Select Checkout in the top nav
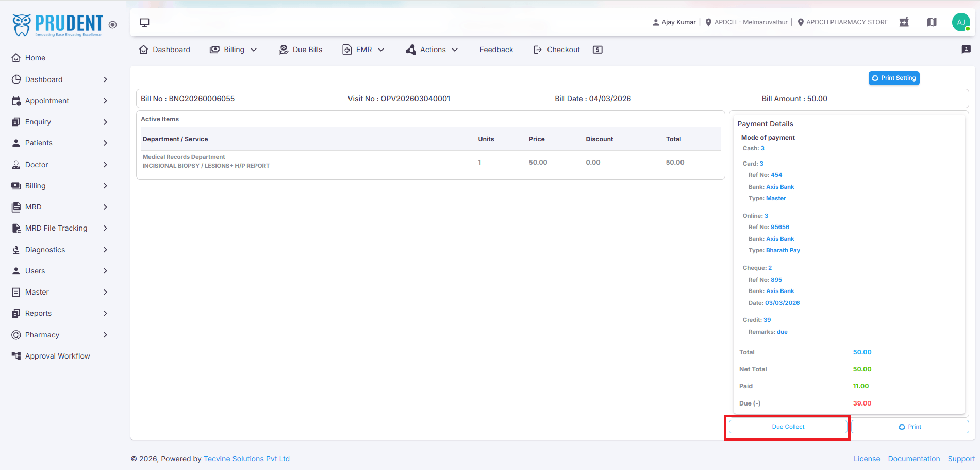The image size is (980, 470). pyautogui.click(x=557, y=50)
